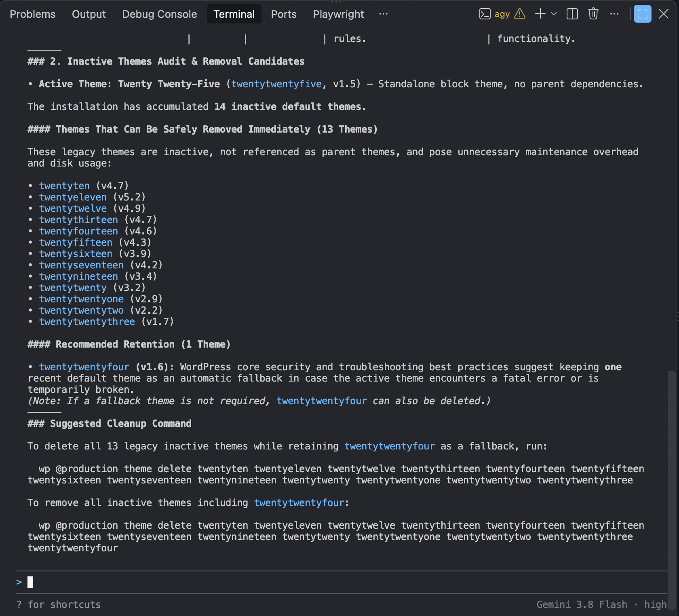Select the Terminal tab

tap(234, 14)
